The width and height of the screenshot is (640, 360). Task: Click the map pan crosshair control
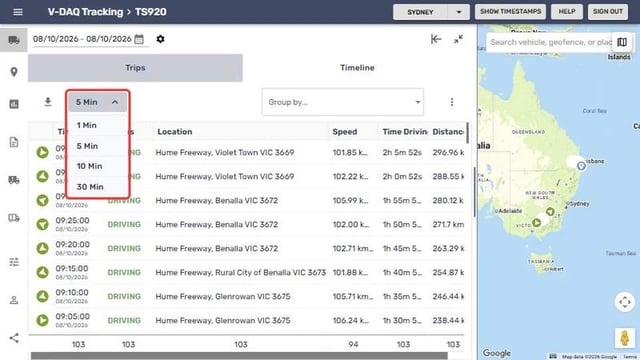pos(624,302)
